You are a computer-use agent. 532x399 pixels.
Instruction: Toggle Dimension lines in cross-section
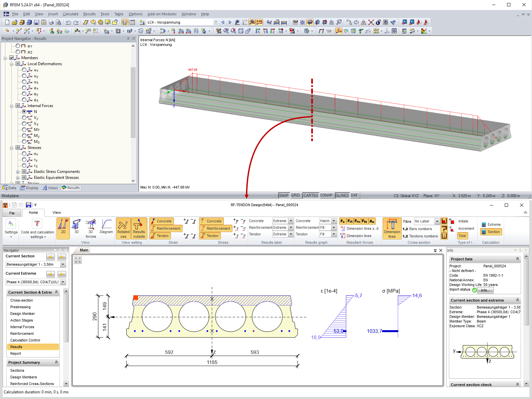(x=392, y=228)
